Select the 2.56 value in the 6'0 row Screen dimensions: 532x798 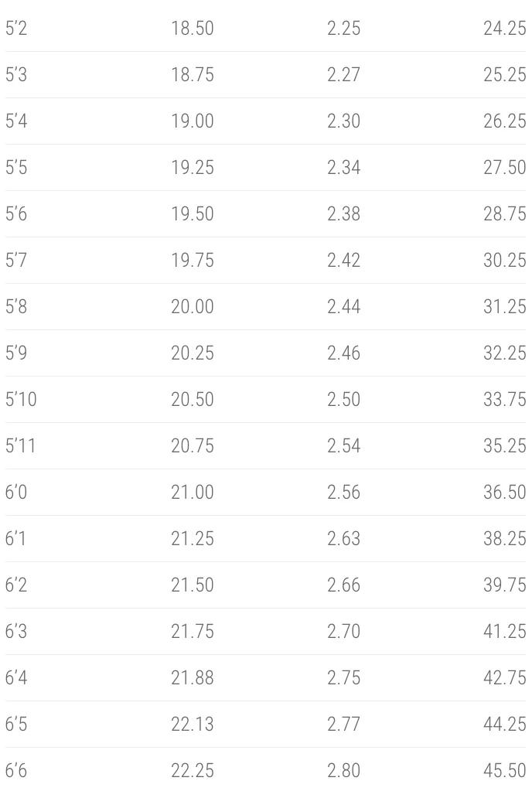coord(343,492)
